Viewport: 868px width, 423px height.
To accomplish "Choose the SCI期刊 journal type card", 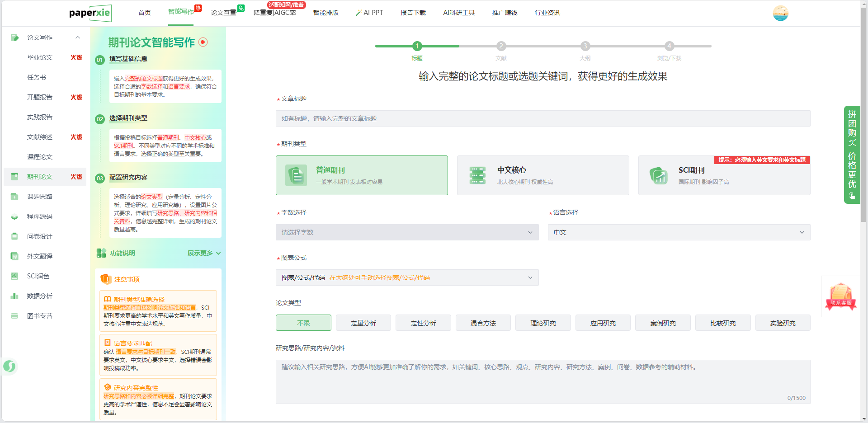I will point(724,176).
